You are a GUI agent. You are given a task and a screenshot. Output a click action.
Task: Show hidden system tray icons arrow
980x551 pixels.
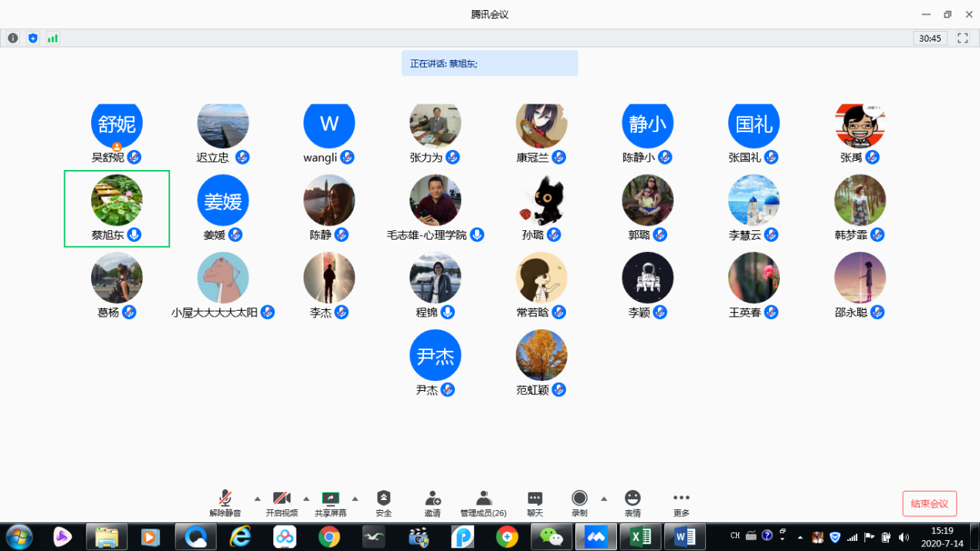pyautogui.click(x=800, y=537)
